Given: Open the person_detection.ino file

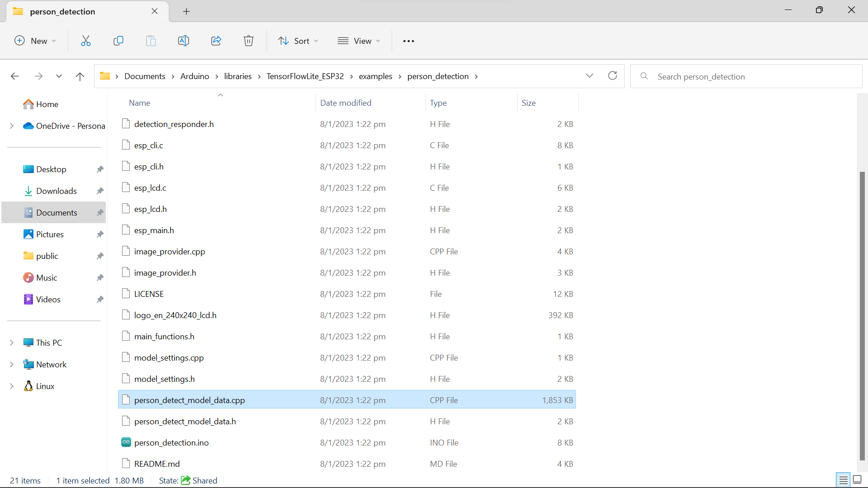Looking at the screenshot, I should coord(172,442).
